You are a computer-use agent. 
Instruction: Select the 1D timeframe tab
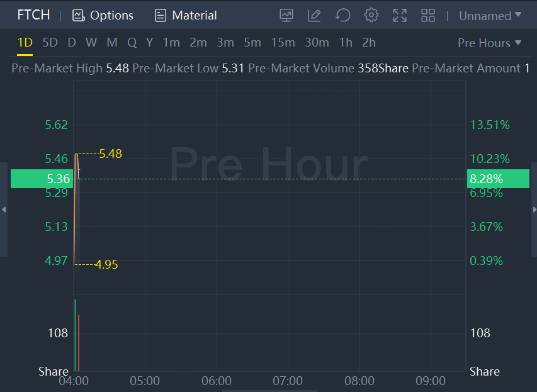click(x=25, y=42)
